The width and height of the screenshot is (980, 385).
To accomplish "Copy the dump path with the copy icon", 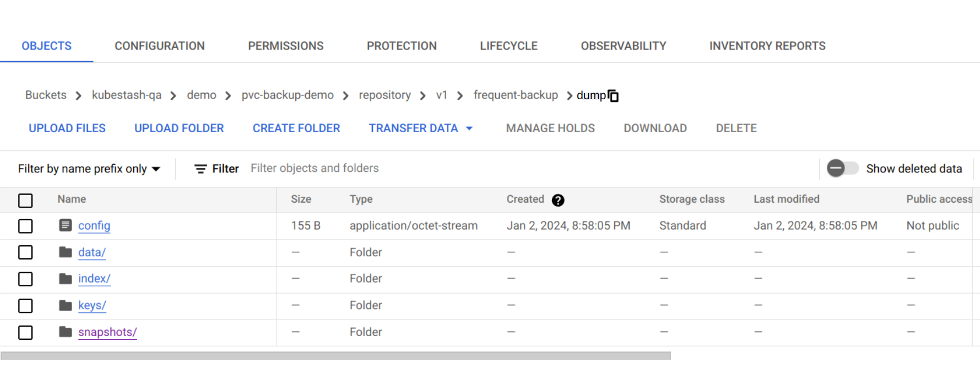I will point(613,96).
